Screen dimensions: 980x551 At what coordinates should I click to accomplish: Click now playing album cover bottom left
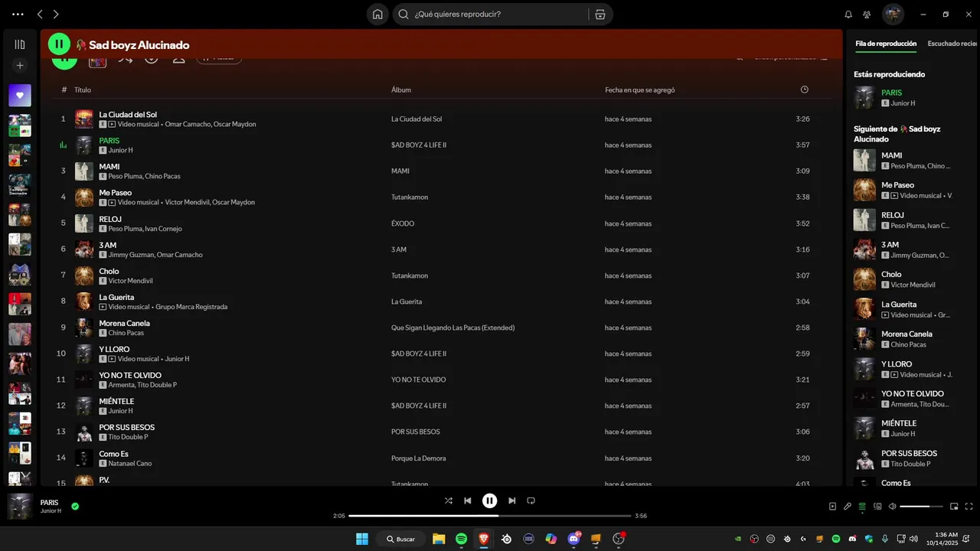[x=20, y=506]
